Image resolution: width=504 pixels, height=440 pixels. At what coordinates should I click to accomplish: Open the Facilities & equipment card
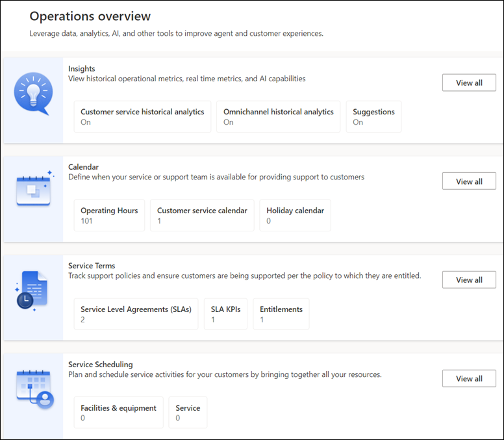pos(118,413)
